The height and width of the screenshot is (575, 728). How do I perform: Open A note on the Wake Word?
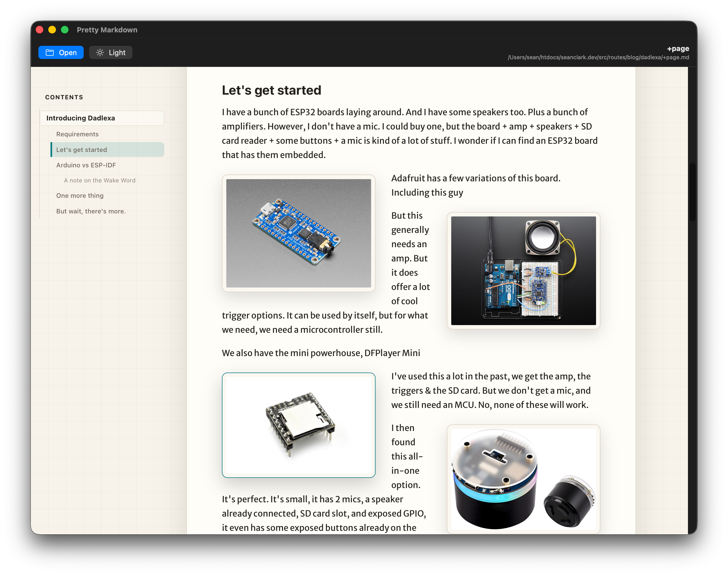100,181
